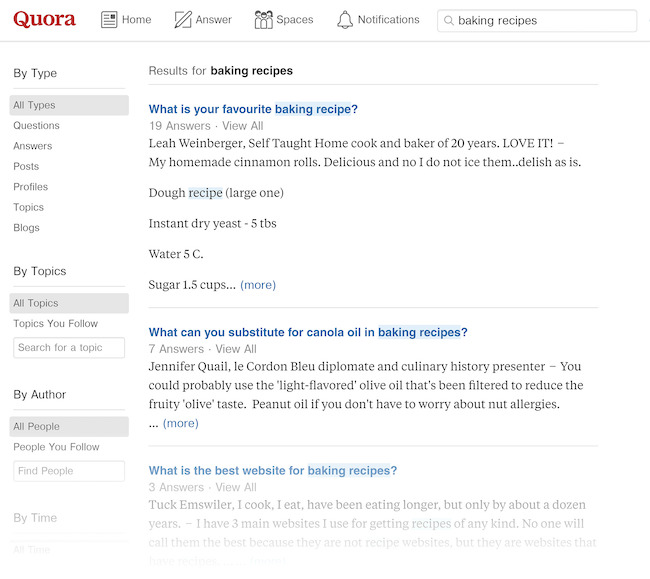This screenshot has height=579, width=650.
Task: Filter results by Answers type
Action: tap(33, 146)
